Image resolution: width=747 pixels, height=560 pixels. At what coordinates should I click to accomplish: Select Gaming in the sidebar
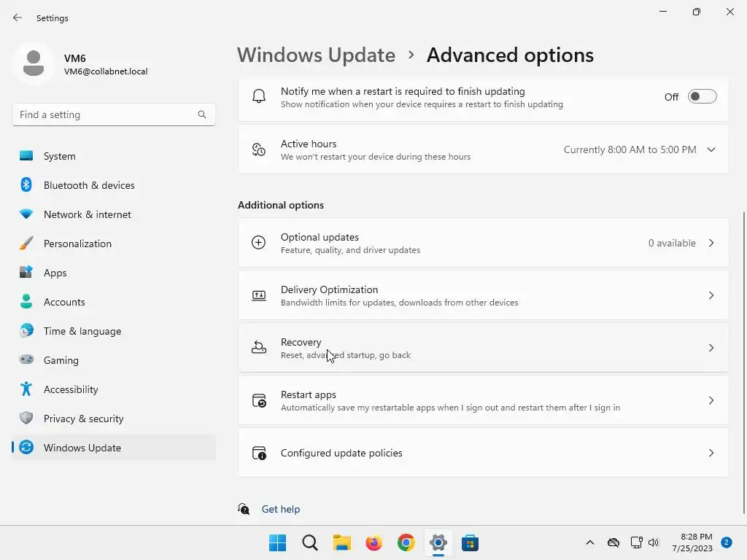point(113,359)
